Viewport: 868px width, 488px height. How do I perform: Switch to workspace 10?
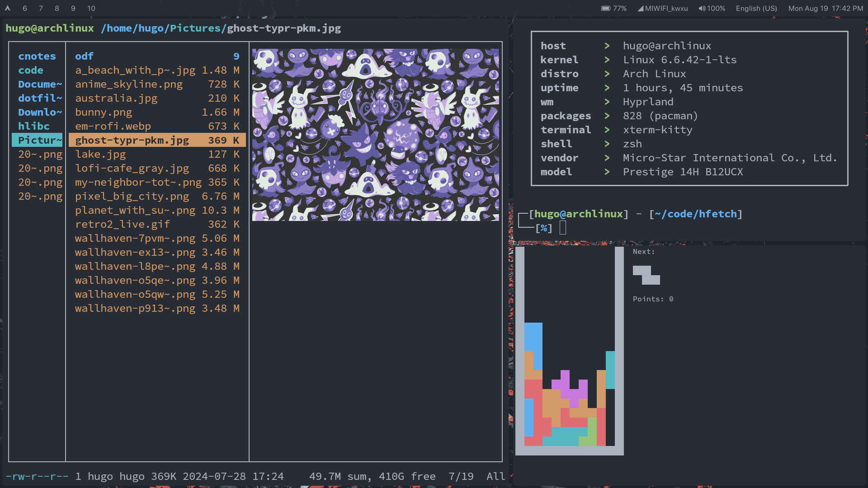(91, 8)
